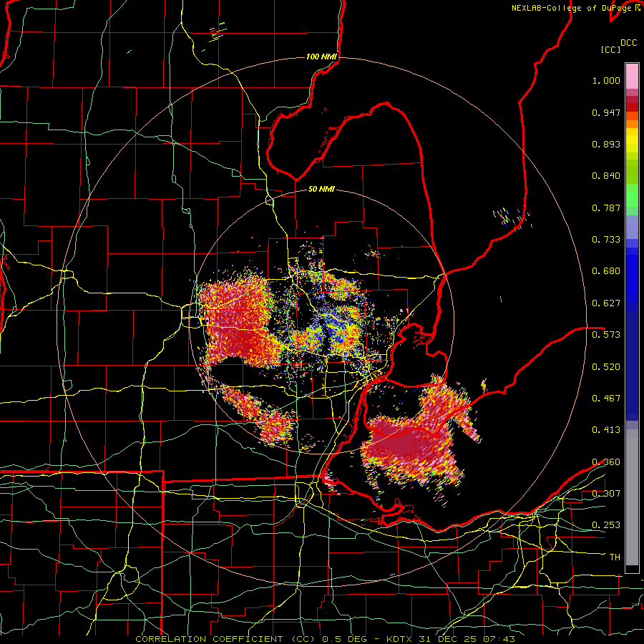
Task: Click the pink top segment of color bar
Action: pyautogui.click(x=632, y=76)
